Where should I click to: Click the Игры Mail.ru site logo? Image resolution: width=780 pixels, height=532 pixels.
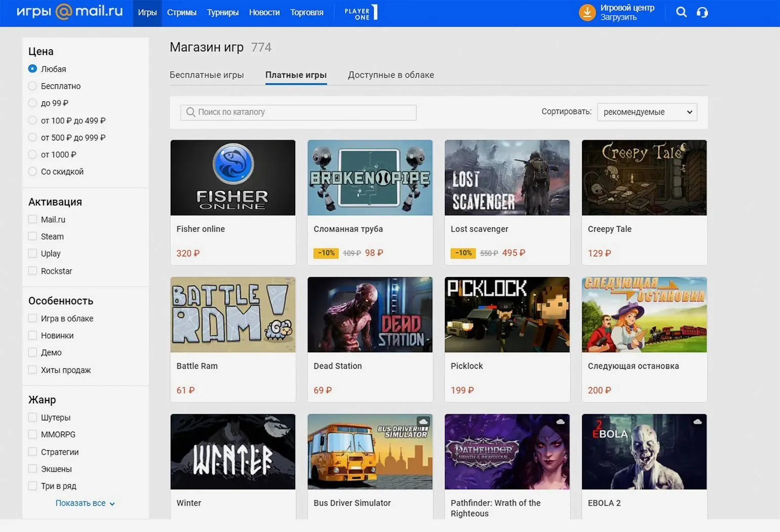(69, 12)
